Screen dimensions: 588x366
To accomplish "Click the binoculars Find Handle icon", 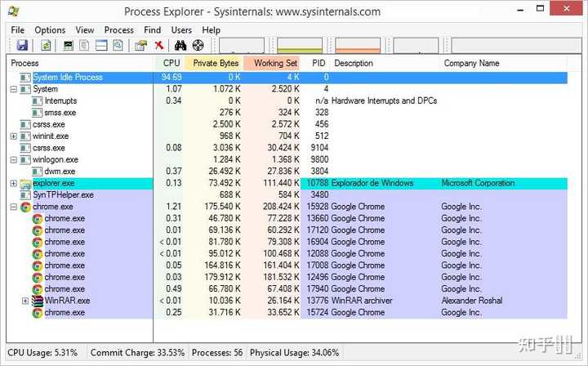I will pyautogui.click(x=180, y=46).
